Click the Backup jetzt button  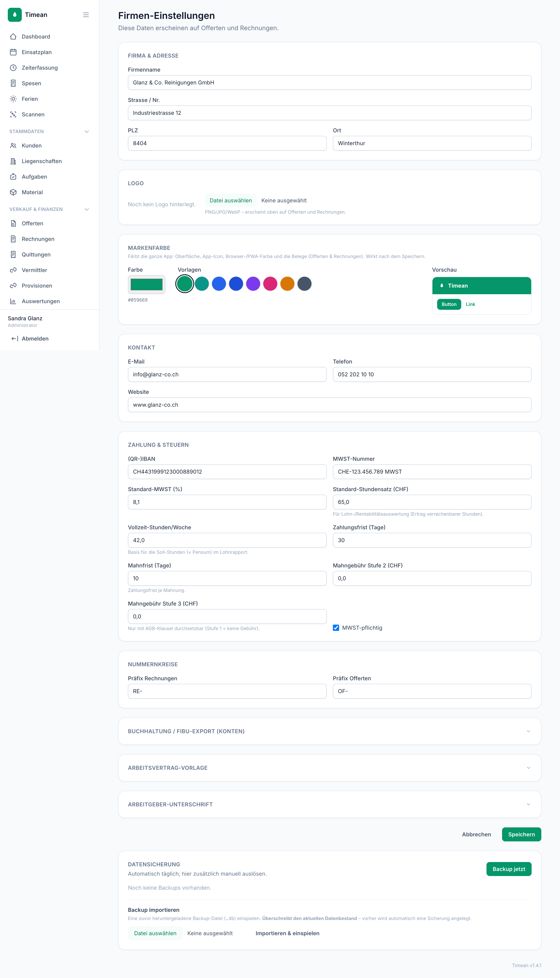[x=508, y=869]
